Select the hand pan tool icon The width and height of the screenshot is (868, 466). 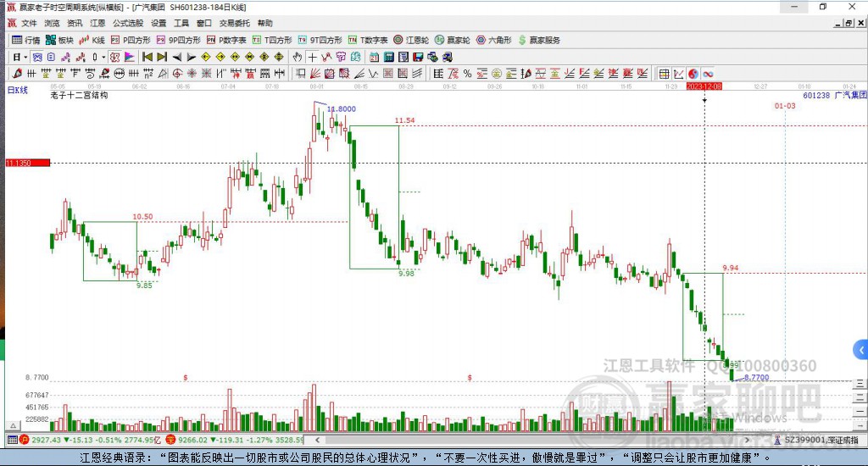[298, 57]
